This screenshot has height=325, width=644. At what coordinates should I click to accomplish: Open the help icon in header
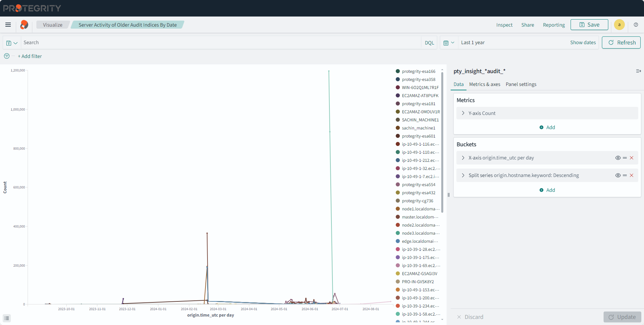636,25
